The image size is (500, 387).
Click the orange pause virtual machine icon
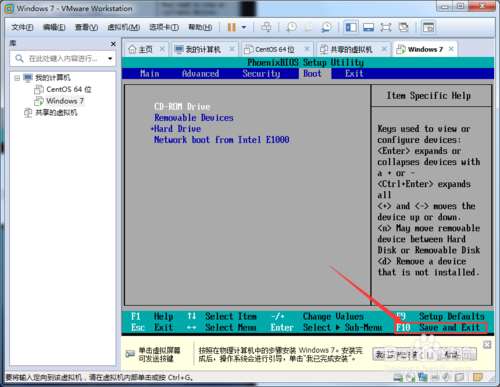[232, 27]
